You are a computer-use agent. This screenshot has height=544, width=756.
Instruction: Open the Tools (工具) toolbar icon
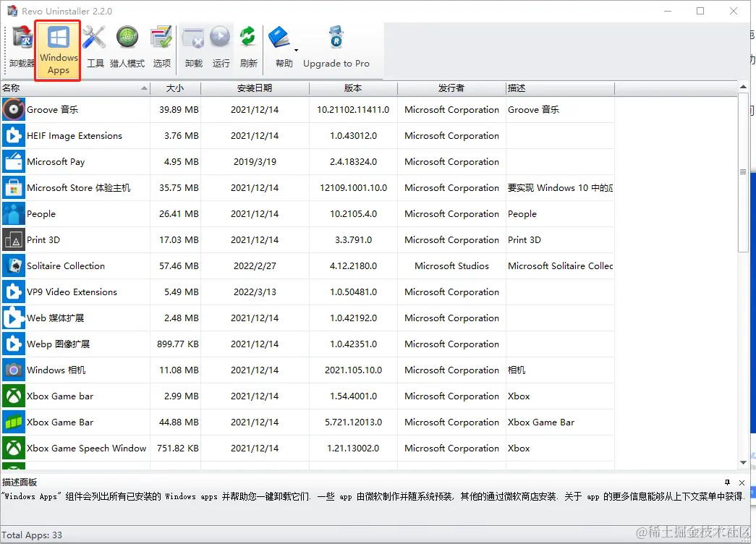coord(95,47)
